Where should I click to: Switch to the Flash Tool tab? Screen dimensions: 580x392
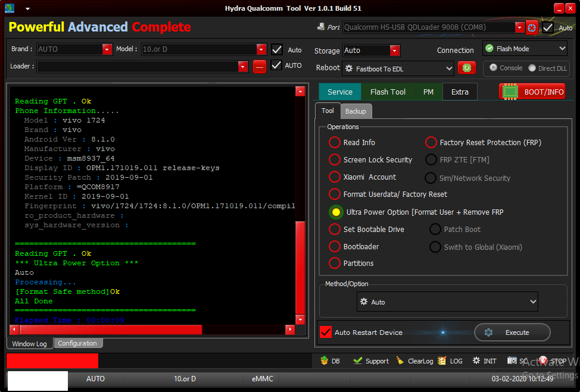point(388,92)
